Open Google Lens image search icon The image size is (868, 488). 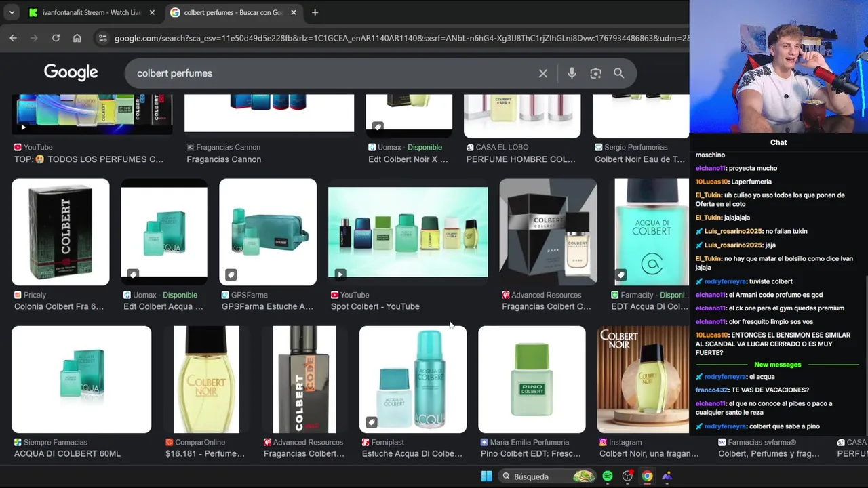(595, 73)
